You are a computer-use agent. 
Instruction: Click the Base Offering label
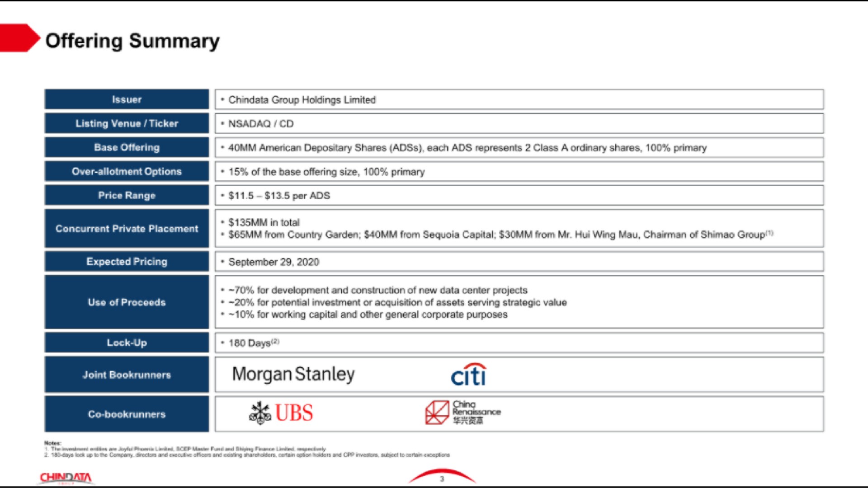click(x=127, y=147)
